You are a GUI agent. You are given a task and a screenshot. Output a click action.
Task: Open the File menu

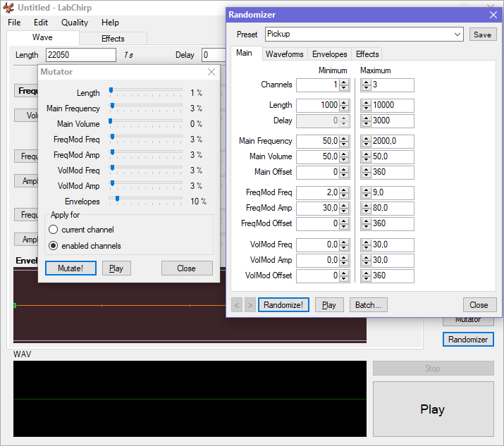click(x=14, y=23)
